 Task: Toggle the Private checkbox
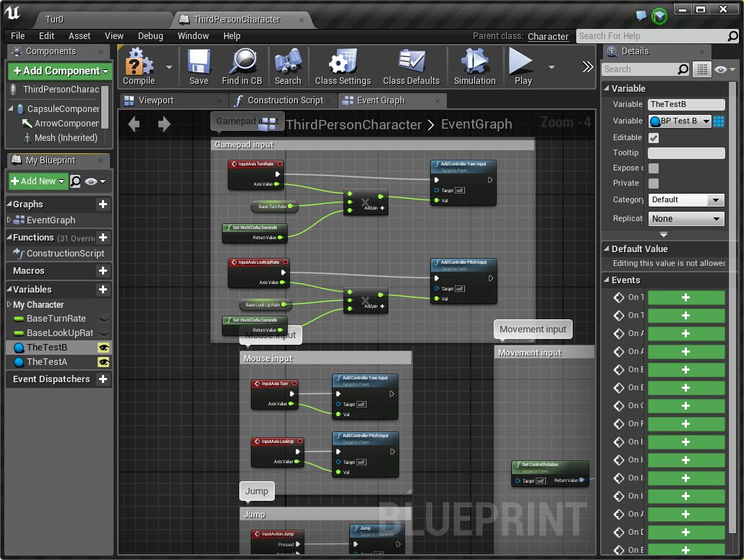point(654,184)
